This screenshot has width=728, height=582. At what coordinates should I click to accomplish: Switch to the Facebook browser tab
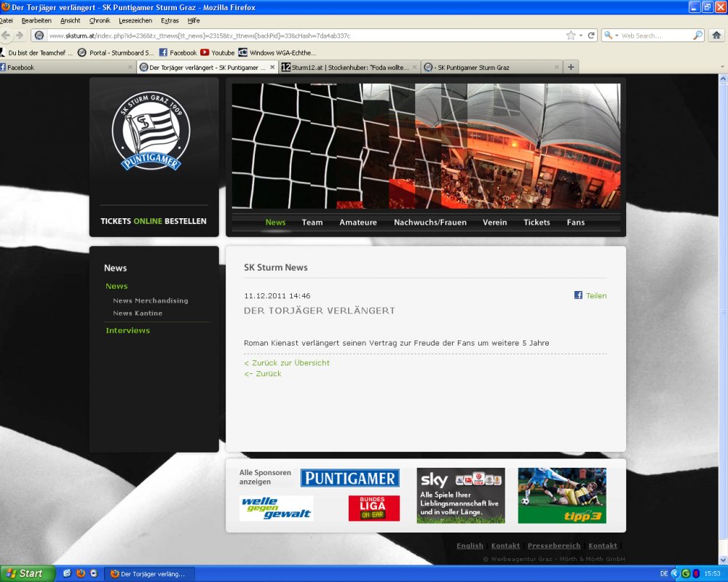(x=67, y=68)
